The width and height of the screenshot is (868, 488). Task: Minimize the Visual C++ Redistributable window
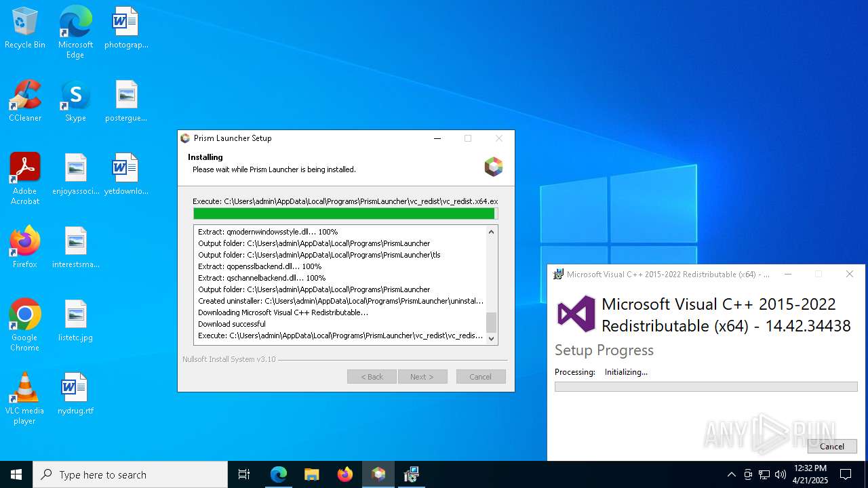(x=788, y=274)
